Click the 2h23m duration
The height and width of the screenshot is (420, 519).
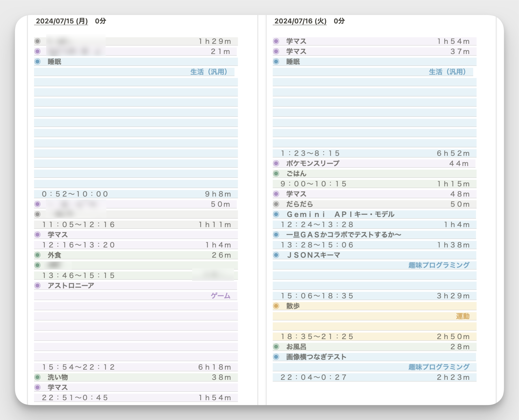453,377
